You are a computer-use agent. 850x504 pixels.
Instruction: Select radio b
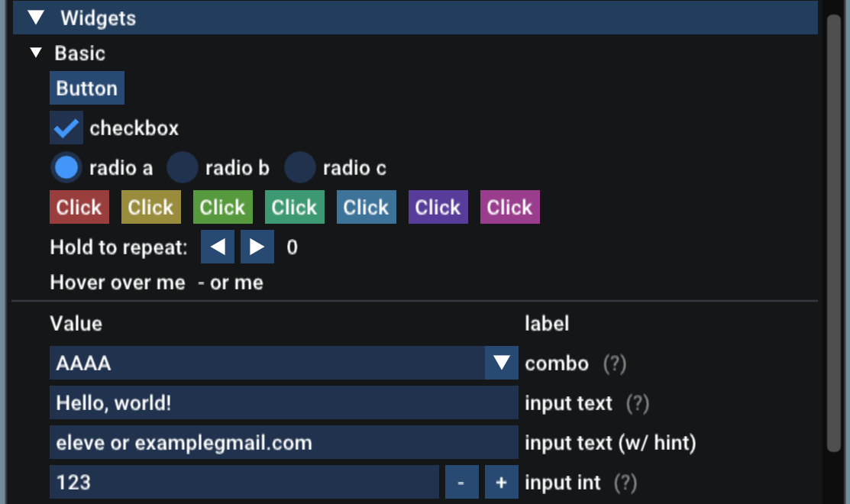[x=182, y=167]
